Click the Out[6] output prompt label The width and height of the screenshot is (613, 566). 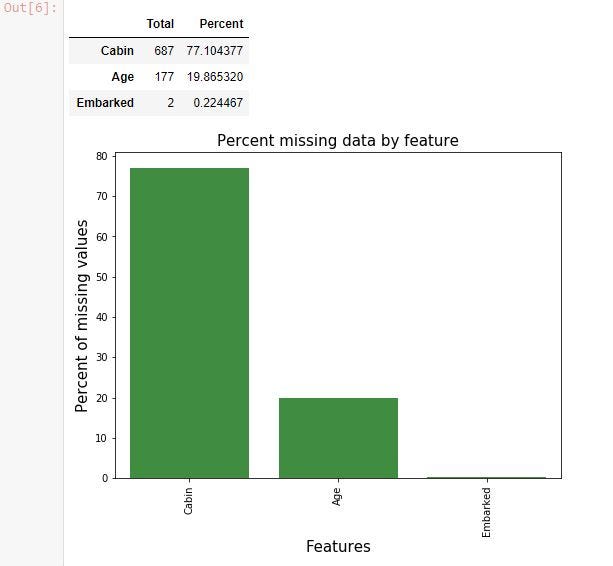30,8
